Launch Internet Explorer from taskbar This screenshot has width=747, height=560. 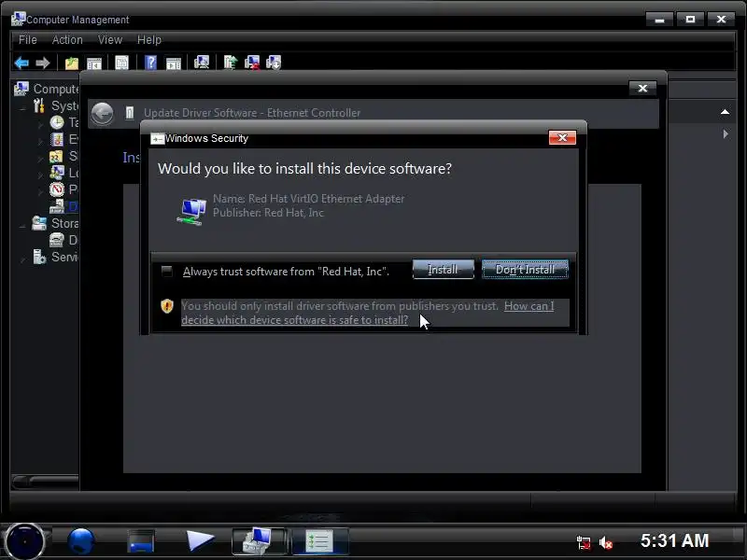[x=81, y=542]
